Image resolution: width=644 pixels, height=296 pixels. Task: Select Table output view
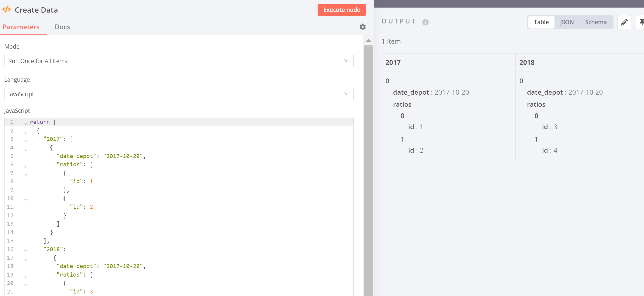coord(541,22)
